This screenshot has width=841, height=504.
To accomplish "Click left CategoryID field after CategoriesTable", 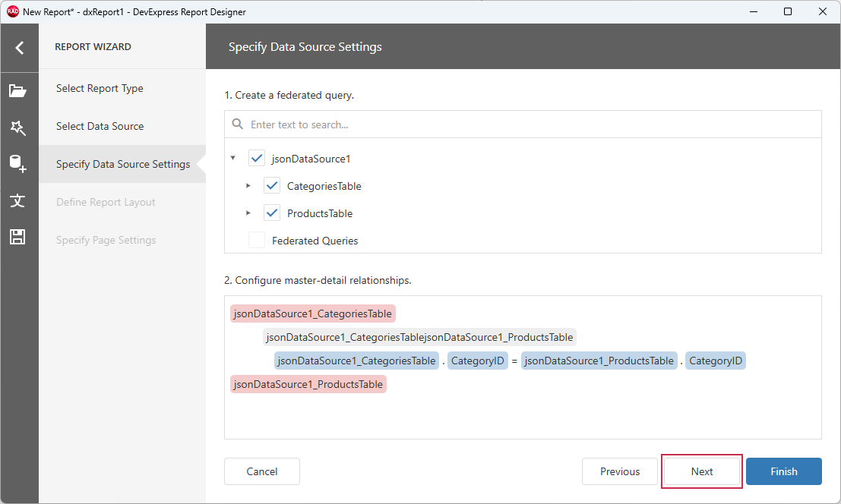I will [477, 361].
